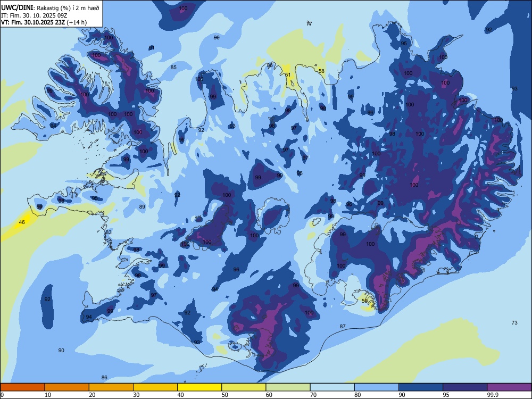Click the 73 humidity value on the map
The height and width of the screenshot is (399, 532).
point(514,322)
